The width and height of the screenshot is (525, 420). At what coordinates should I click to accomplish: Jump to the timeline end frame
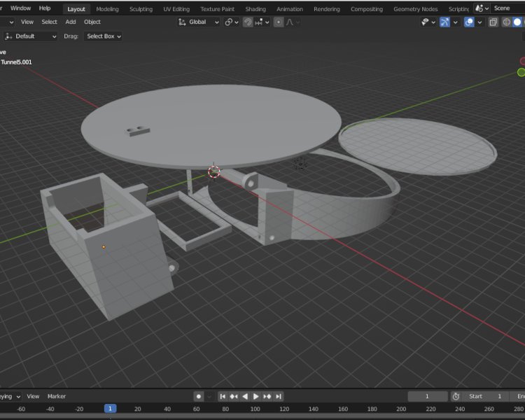click(279, 396)
